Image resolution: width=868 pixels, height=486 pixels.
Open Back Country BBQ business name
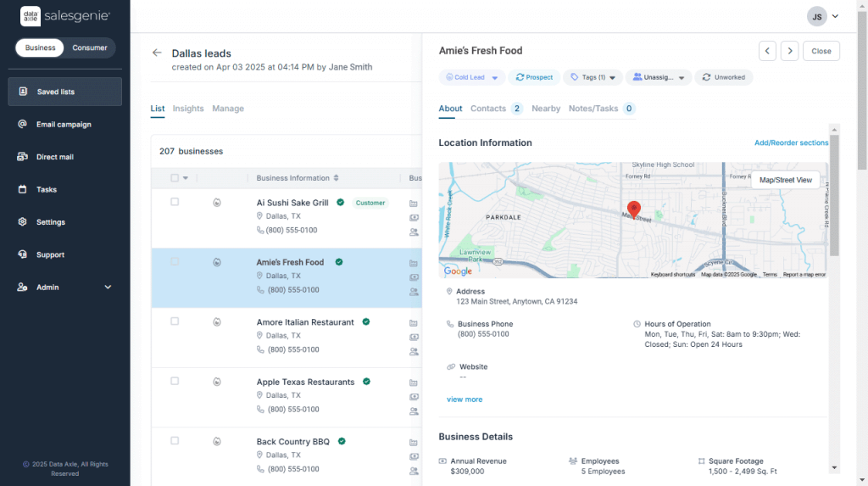(x=292, y=442)
